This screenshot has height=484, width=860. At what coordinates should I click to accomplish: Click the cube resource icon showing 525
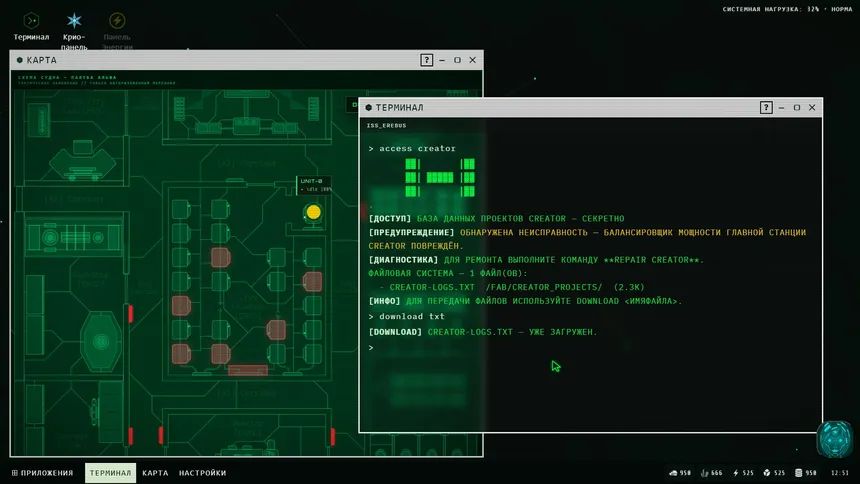pyautogui.click(x=767, y=472)
